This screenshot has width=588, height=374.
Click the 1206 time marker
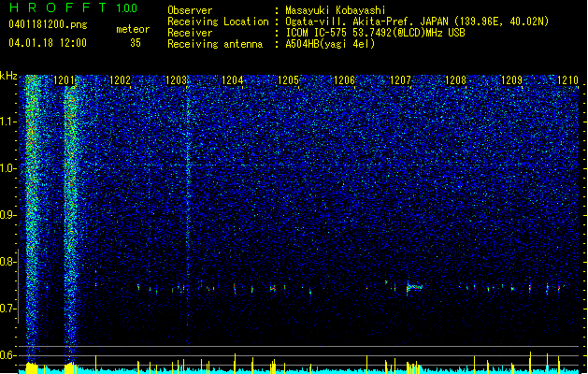click(x=344, y=79)
